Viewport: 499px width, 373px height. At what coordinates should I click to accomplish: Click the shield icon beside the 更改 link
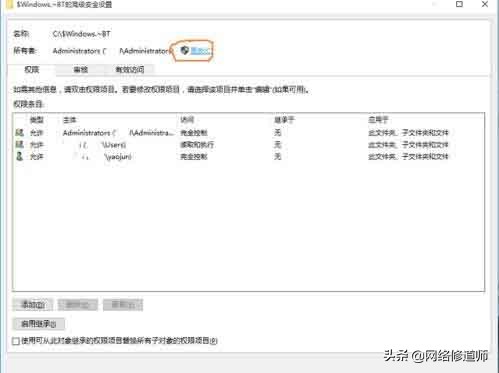pos(185,50)
